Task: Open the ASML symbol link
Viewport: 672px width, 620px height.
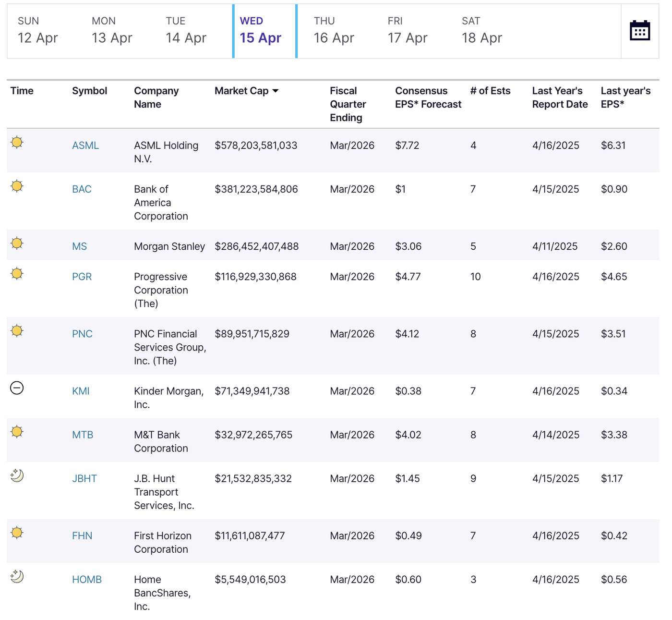Action: tap(85, 146)
